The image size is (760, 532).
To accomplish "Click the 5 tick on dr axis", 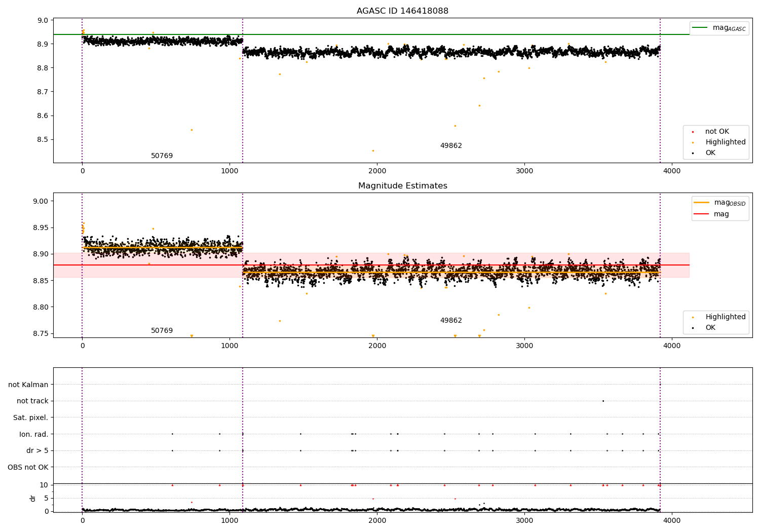I will click(46, 499).
